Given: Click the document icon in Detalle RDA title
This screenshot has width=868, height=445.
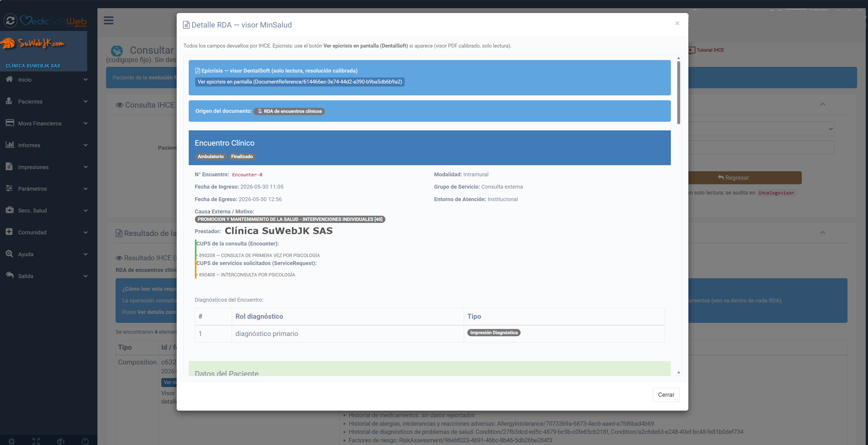Looking at the screenshot, I should click(x=186, y=25).
